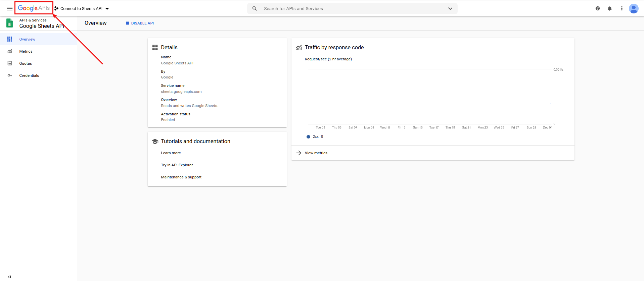This screenshot has height=281, width=644.
Task: Expand the search bar dropdown arrow
Action: click(x=450, y=9)
